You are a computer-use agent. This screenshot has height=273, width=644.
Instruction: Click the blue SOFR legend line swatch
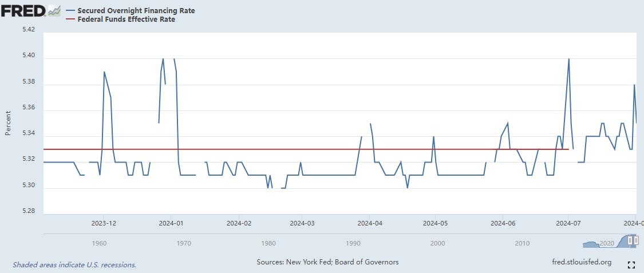(x=70, y=10)
